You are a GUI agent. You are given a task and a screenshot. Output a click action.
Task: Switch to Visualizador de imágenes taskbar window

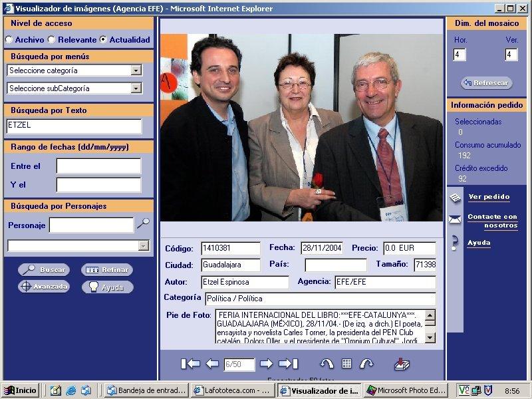coord(320,390)
